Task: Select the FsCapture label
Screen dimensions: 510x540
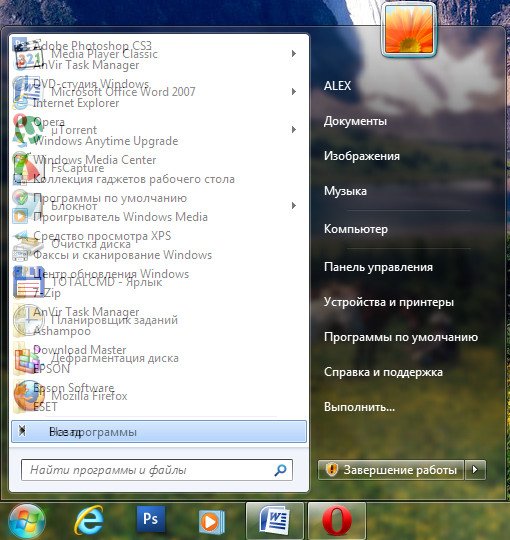Action: [77, 168]
